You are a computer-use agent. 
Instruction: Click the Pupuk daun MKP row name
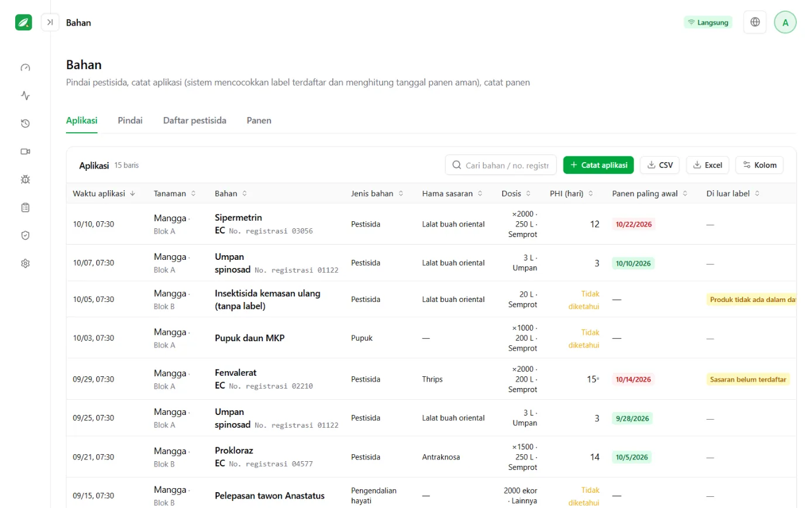(250, 338)
